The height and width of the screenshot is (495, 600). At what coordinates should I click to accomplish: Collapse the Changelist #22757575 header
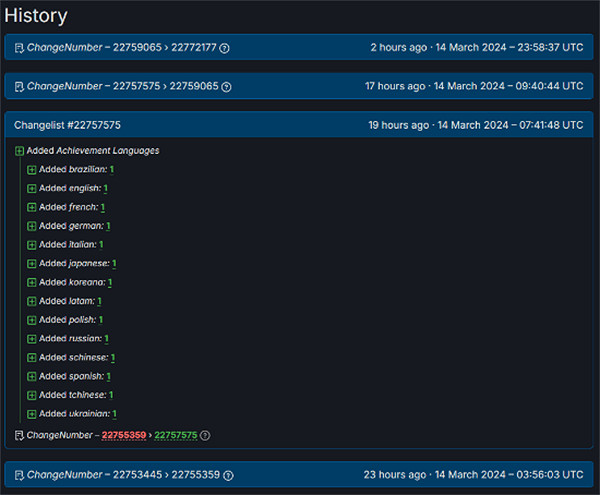point(300,125)
